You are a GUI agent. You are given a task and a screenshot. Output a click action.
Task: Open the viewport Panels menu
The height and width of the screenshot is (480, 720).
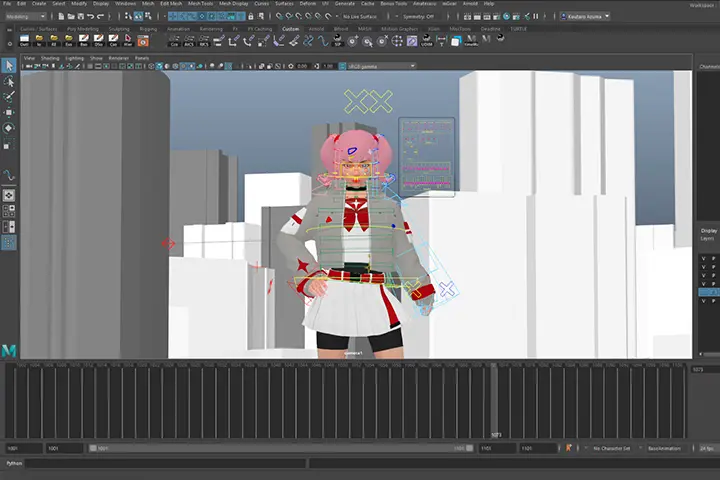(142, 58)
